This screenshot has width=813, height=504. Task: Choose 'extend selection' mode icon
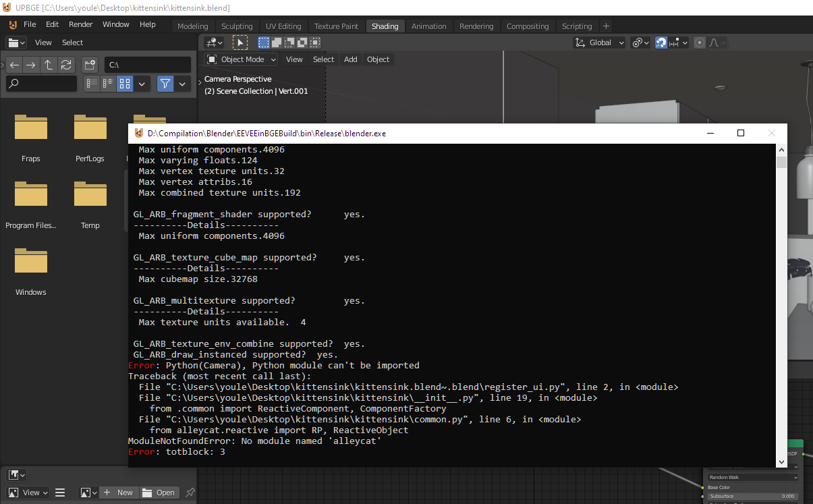(x=277, y=43)
